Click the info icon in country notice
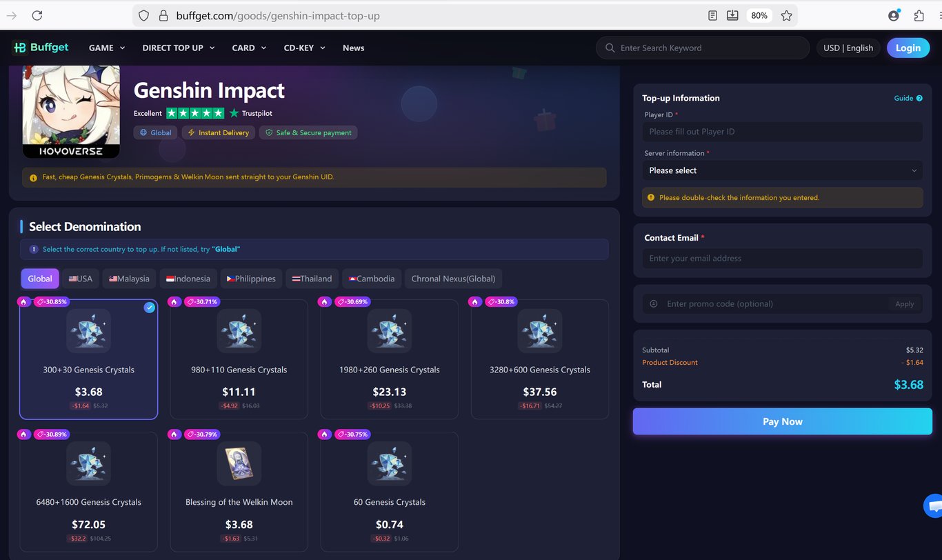This screenshot has width=942, height=560. (x=34, y=249)
